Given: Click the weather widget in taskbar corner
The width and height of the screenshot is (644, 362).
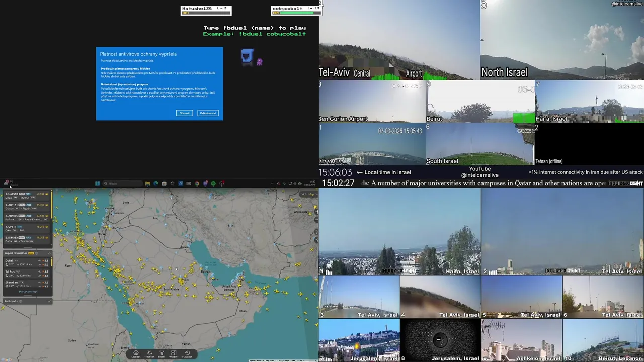Looking at the screenshot, I should pos(11,183).
